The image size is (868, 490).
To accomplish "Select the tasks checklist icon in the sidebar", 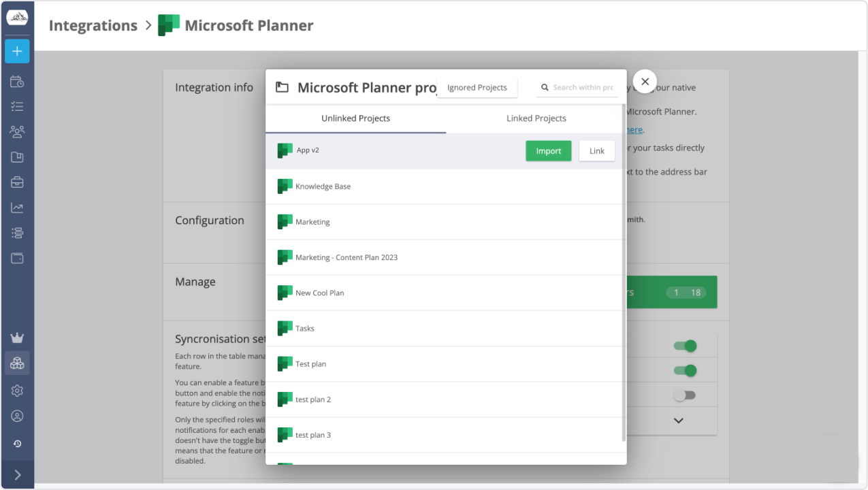I will [x=16, y=106].
